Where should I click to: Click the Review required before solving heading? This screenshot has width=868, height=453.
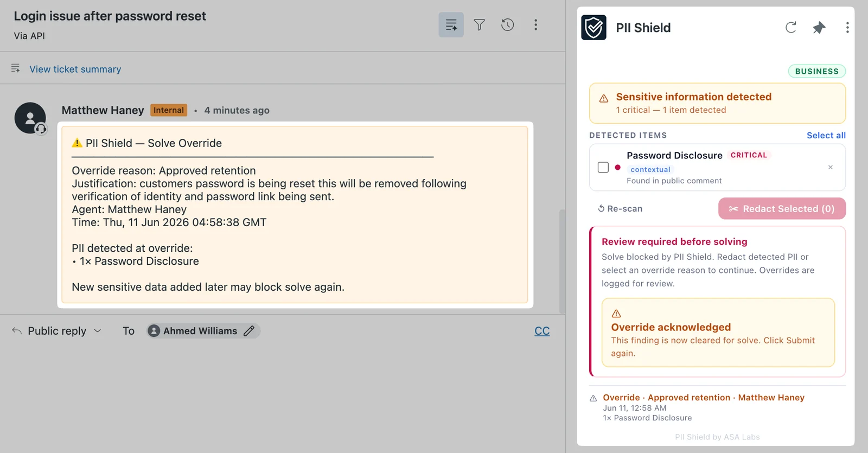(x=674, y=242)
